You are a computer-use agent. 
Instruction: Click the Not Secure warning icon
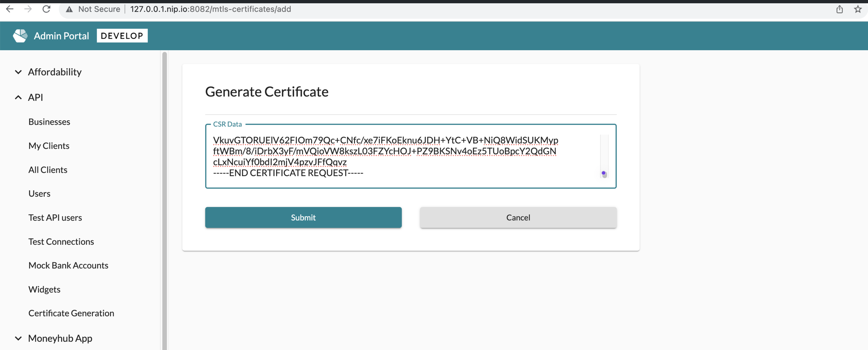[x=70, y=9]
